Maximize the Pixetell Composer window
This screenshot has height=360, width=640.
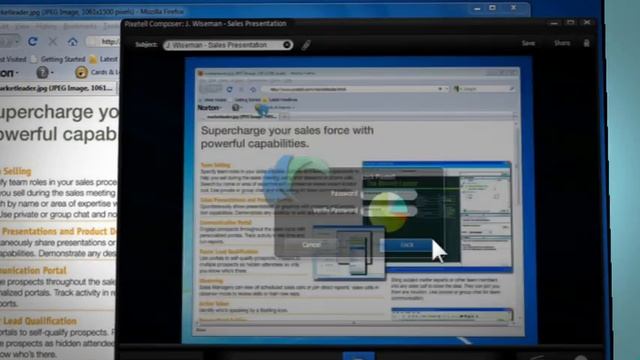coord(571,22)
